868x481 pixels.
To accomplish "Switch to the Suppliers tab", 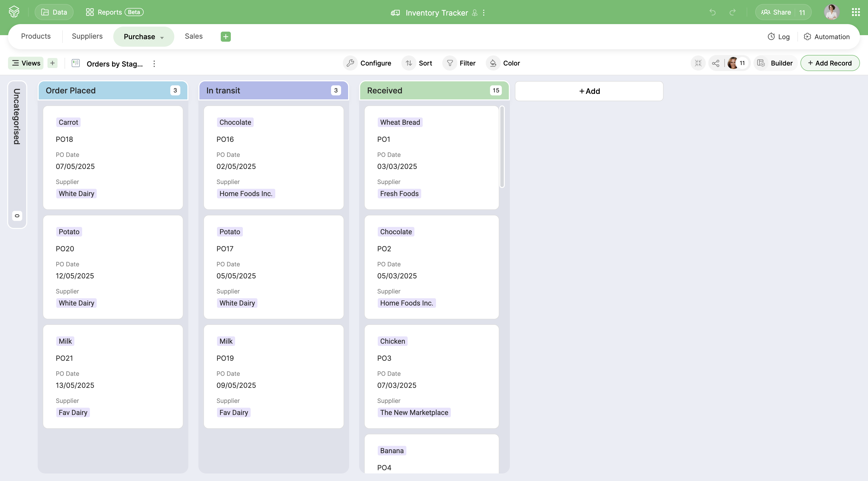I will (x=87, y=36).
